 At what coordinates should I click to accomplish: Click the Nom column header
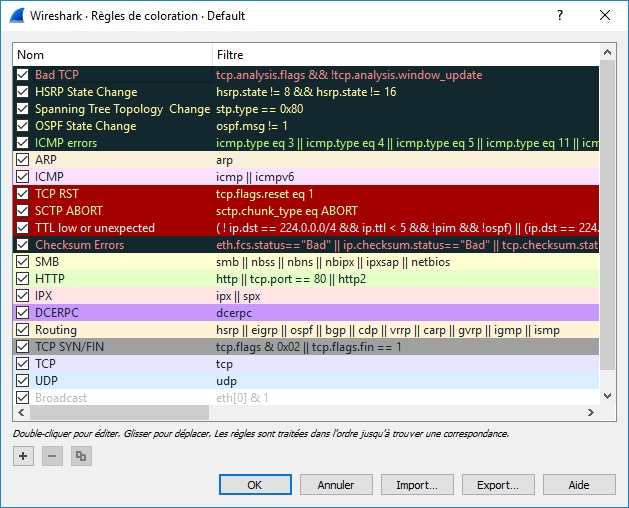[113, 55]
